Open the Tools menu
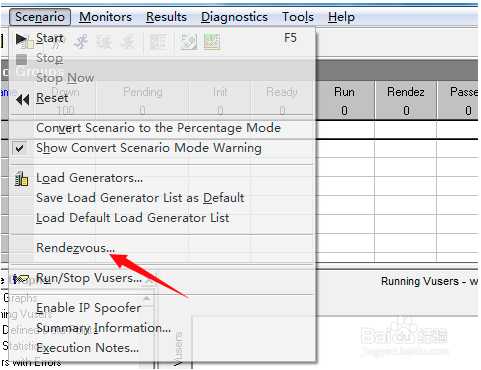Viewport: 481px width, 370px height. click(x=298, y=17)
